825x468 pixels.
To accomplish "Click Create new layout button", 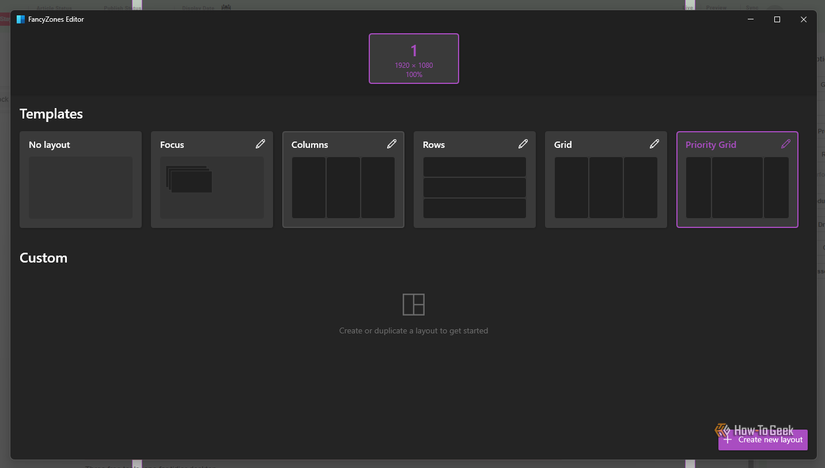I will pyautogui.click(x=763, y=440).
